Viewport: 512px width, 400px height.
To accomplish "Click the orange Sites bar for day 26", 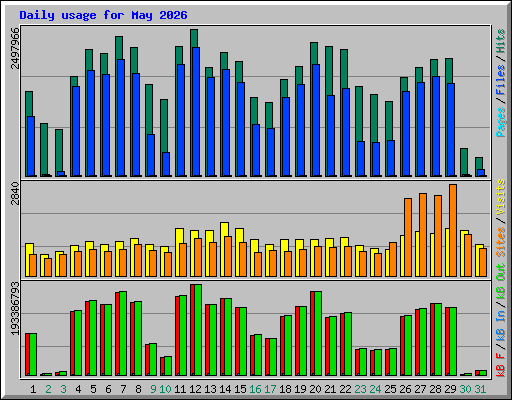I will [x=408, y=237].
